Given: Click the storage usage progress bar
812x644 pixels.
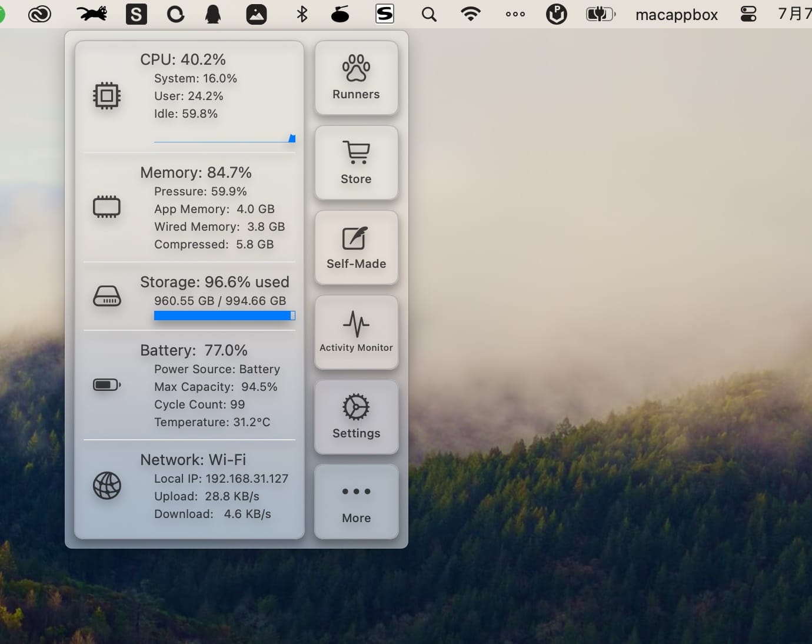Looking at the screenshot, I should click(x=224, y=316).
